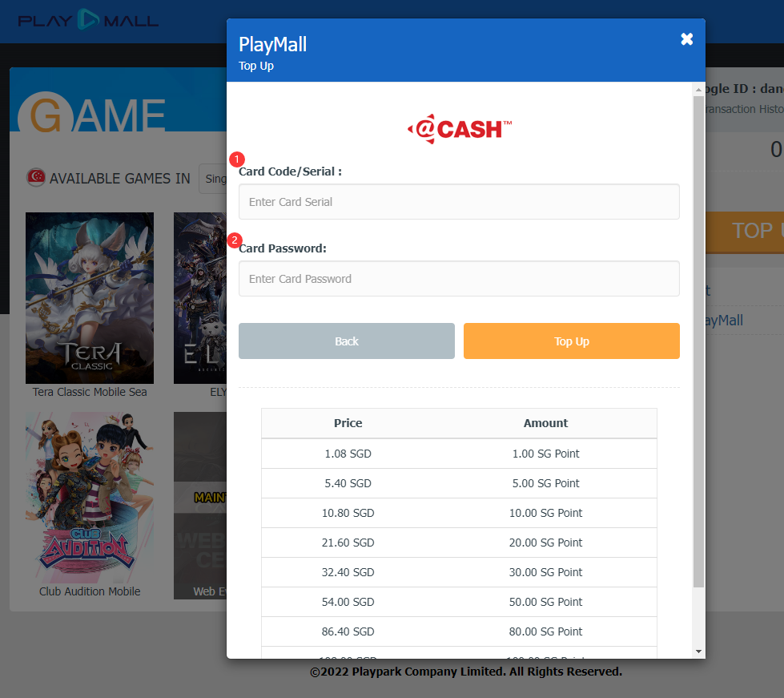Viewport: 784px width, 698px height.
Task: Open the Tera Classic game thumbnail
Action: [90, 298]
